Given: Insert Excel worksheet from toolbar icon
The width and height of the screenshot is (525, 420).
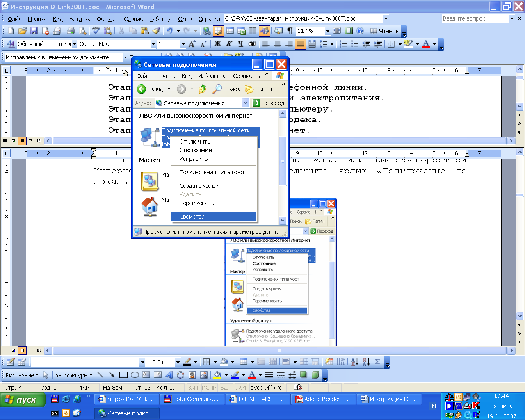Looking at the screenshot, I should [x=242, y=31].
